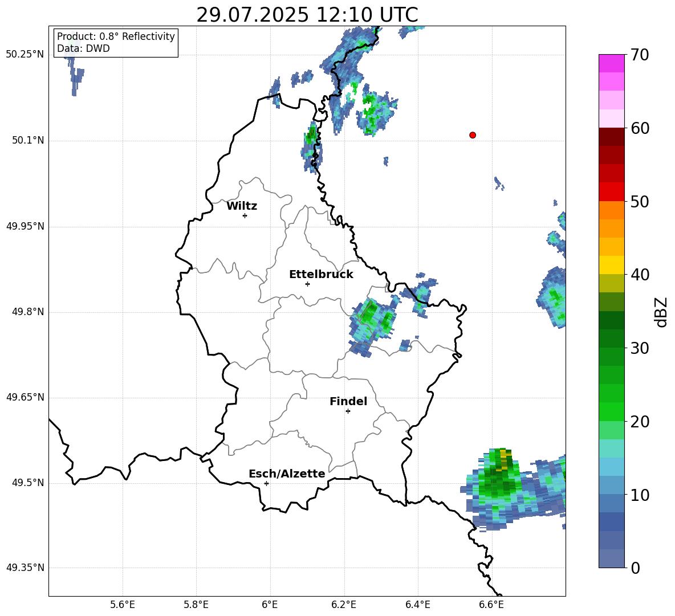Click the 49.95°N latitude label
Screen dimensions: 675x616
[25, 226]
